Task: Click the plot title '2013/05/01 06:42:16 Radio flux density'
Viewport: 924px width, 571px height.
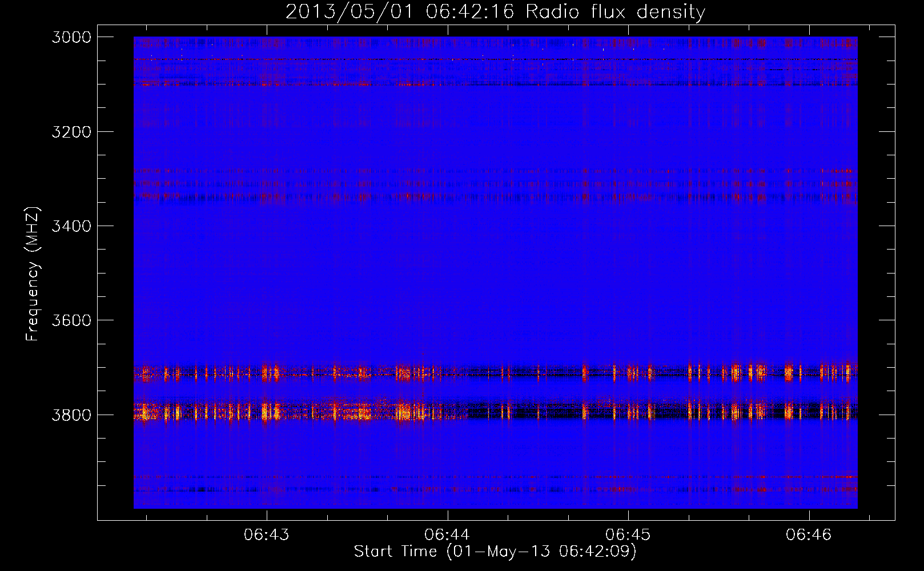Action: click(x=495, y=11)
